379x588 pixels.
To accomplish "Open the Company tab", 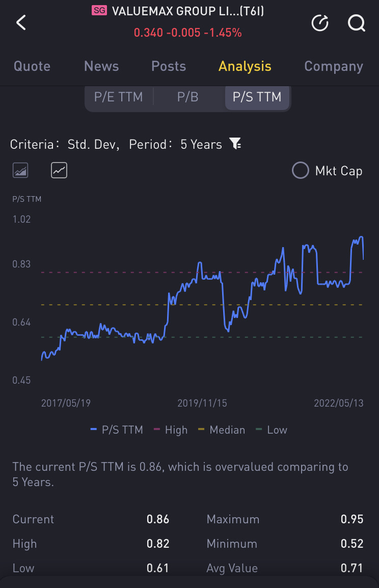I will (334, 66).
